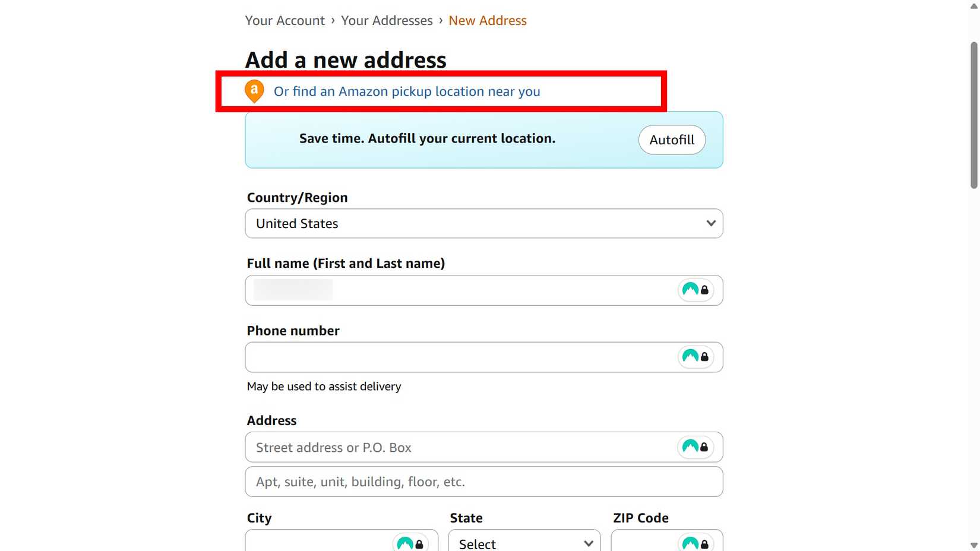The height and width of the screenshot is (551, 980).
Task: Click the NordPass autofill icon on Full name field
Action: click(695, 290)
